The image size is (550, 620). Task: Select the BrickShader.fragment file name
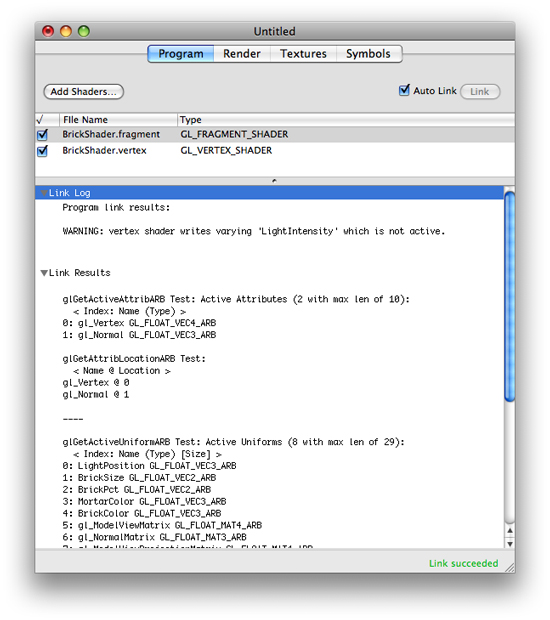pyautogui.click(x=111, y=134)
